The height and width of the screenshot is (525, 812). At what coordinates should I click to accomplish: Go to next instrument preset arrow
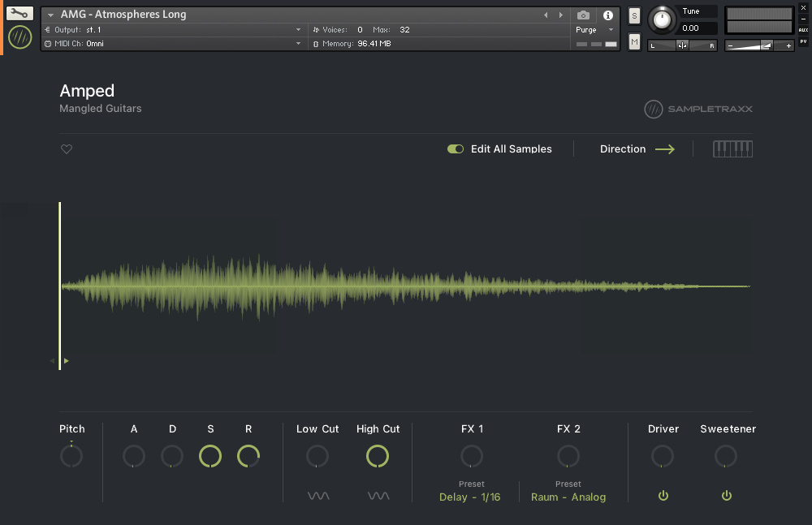pos(561,15)
